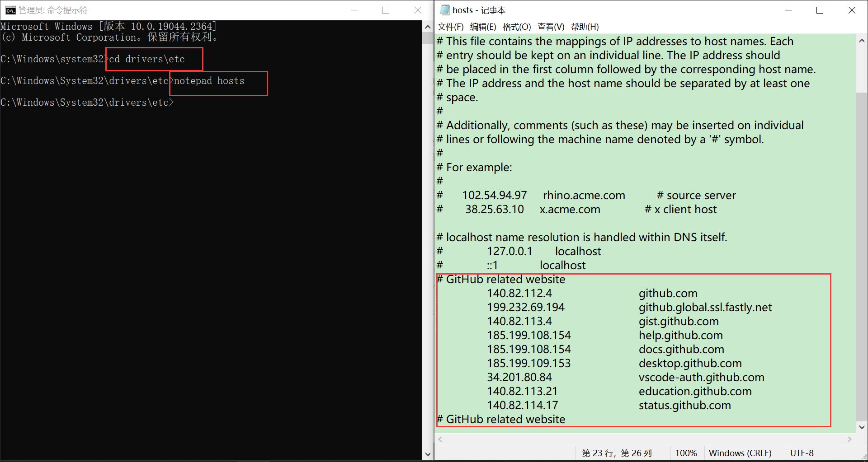Click help.github.com host name

pyautogui.click(x=681, y=336)
